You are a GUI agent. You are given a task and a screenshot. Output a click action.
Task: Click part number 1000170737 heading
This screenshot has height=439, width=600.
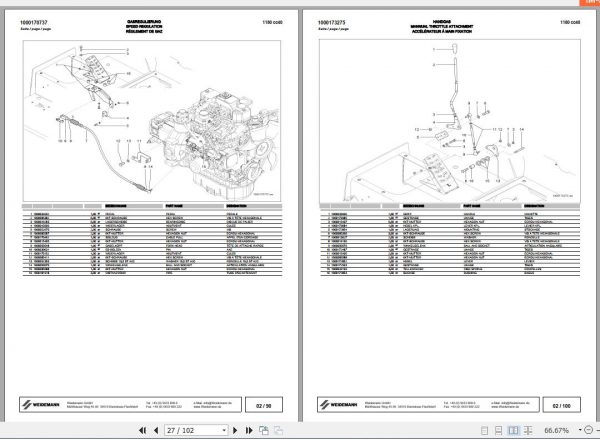click(x=34, y=23)
